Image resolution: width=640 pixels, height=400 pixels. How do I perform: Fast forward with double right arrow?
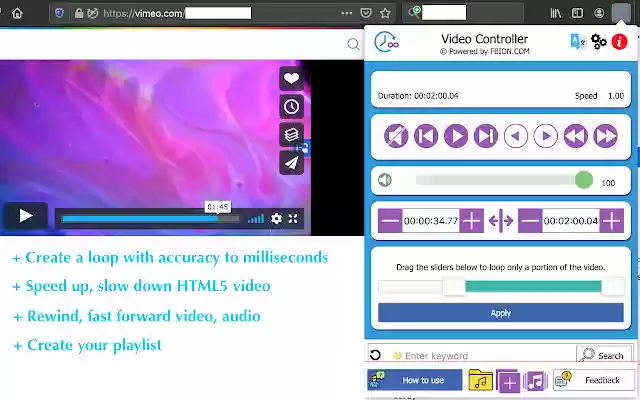click(606, 136)
